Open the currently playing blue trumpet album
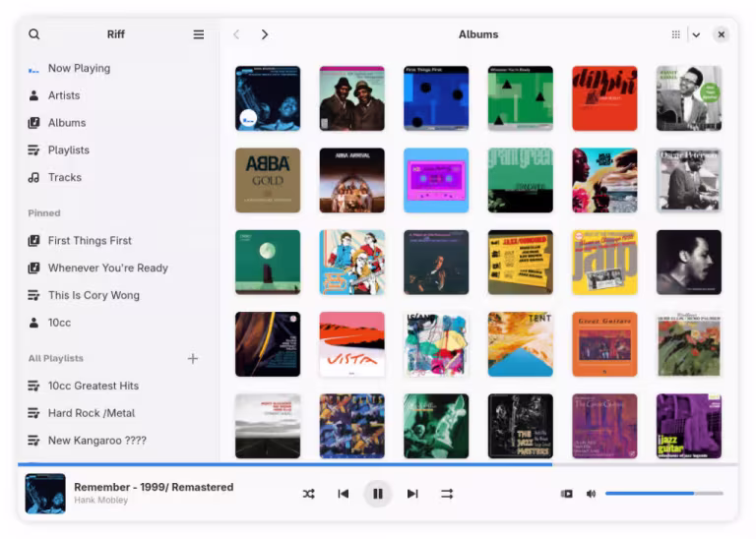Image resolution: width=756 pixels, height=539 pixels. 268,98
